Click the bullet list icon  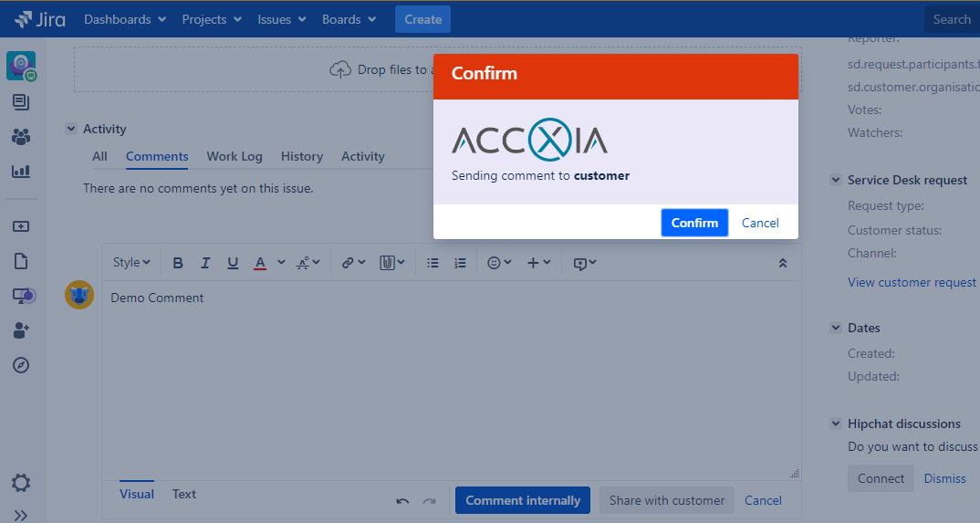point(433,263)
